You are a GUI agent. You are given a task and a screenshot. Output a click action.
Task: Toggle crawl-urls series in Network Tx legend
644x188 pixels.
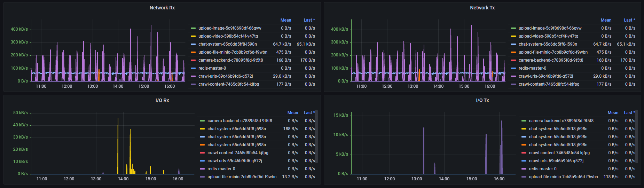click(545, 76)
